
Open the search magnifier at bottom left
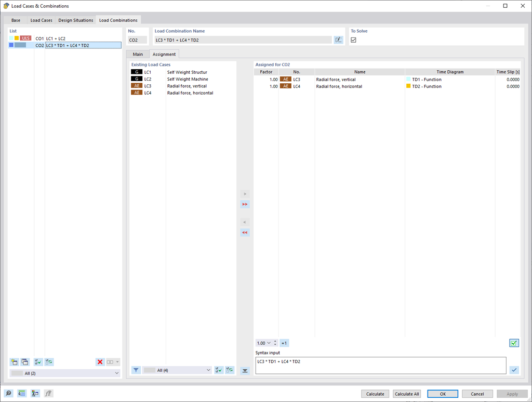[x=8, y=393]
